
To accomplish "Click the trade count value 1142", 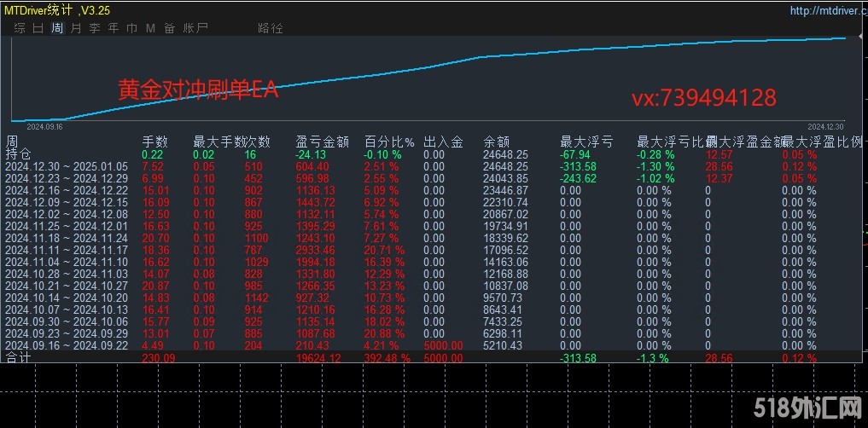I will point(256,298).
